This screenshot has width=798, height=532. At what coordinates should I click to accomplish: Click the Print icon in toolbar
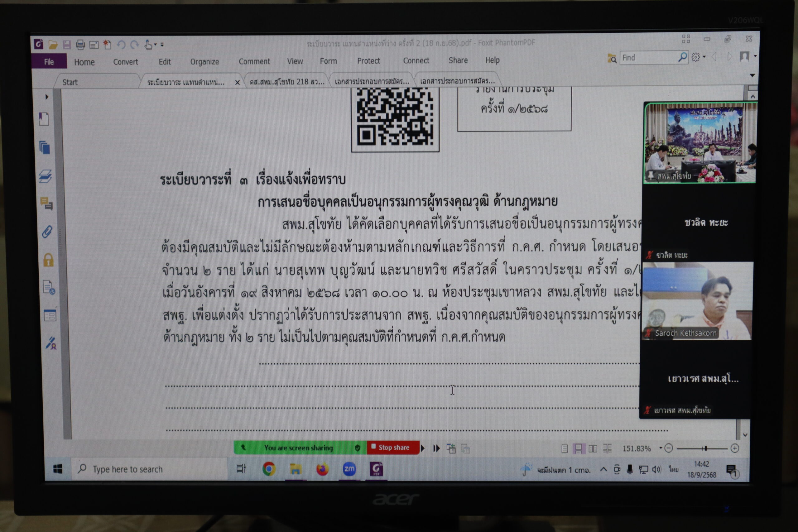80,45
